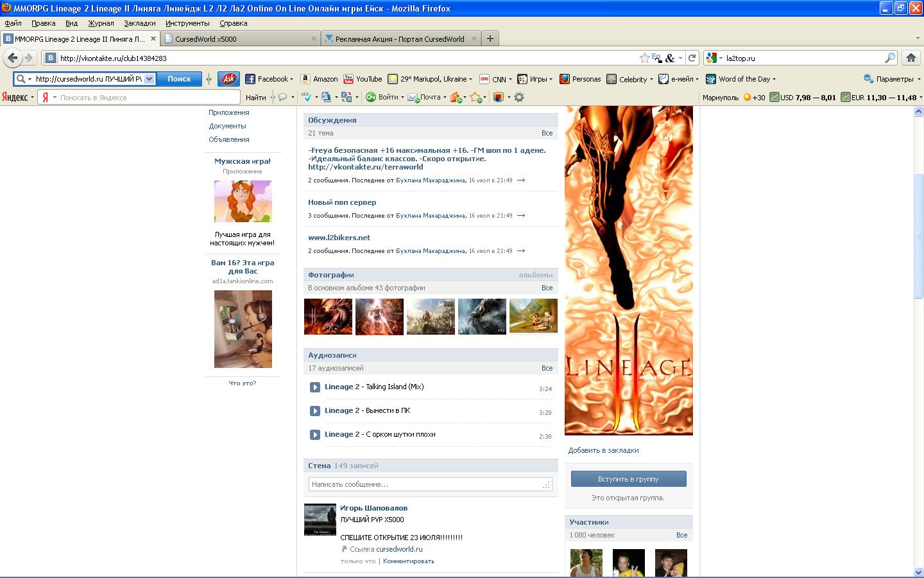Click the red Ask toolbar logo
Screen dimensions: 924x578
click(228, 79)
